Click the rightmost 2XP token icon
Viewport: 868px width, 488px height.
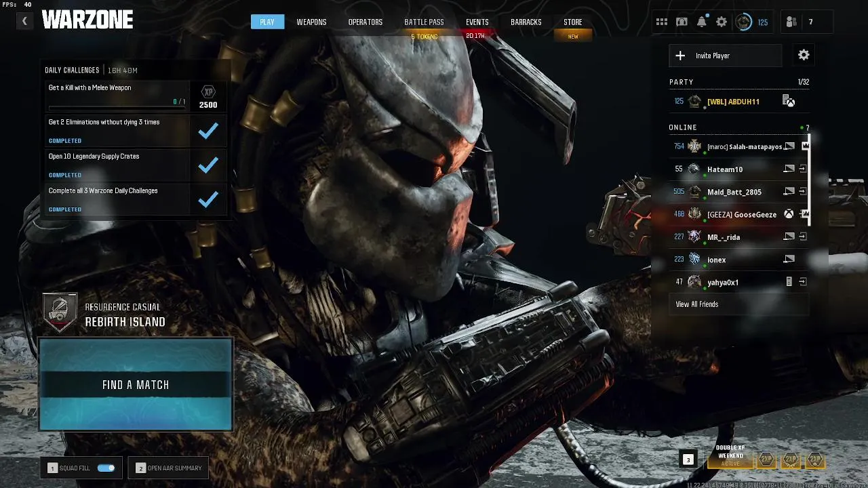[x=815, y=460]
